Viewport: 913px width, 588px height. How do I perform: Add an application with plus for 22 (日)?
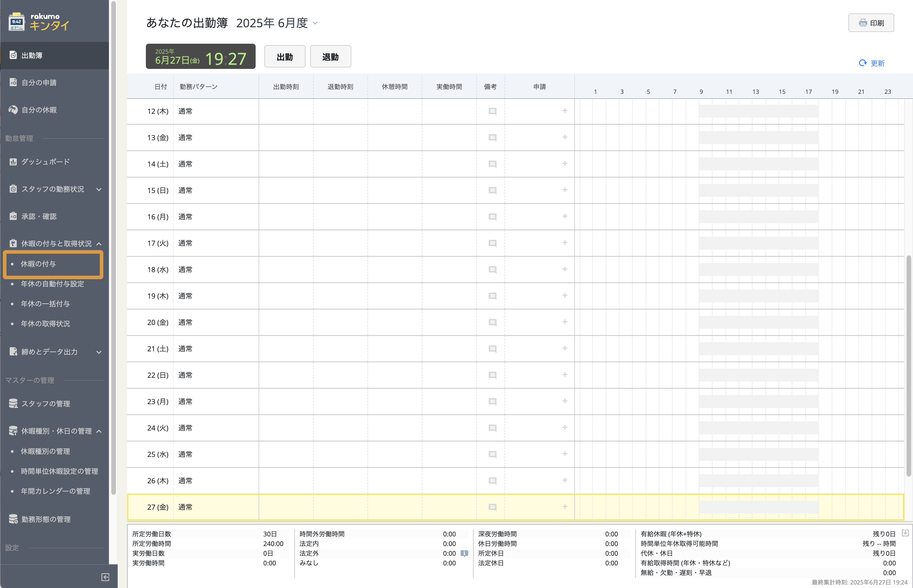click(x=565, y=375)
